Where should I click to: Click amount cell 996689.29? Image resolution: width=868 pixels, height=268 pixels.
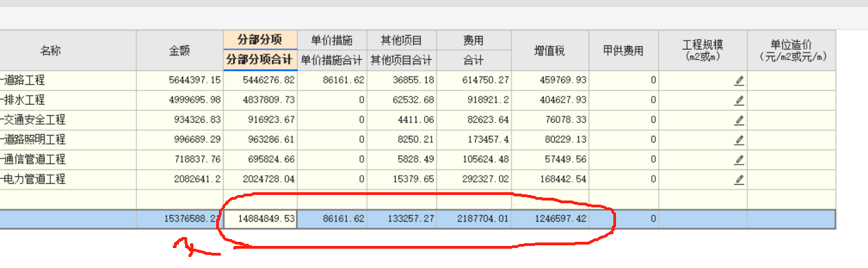pos(180,140)
